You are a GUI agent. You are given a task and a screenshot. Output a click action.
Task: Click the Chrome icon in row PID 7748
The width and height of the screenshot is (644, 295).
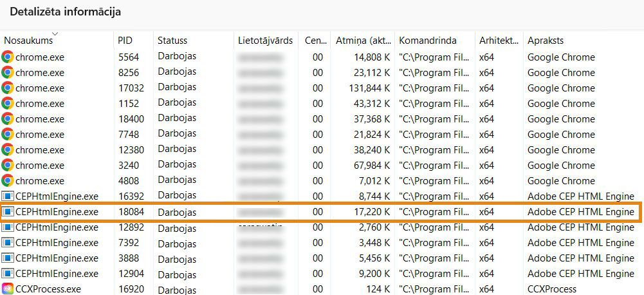click(x=7, y=134)
